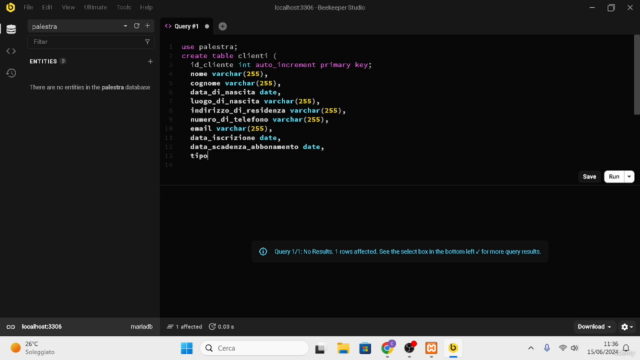Click the info icon in results message
Viewport: 640px width, 360px height.
(x=263, y=251)
